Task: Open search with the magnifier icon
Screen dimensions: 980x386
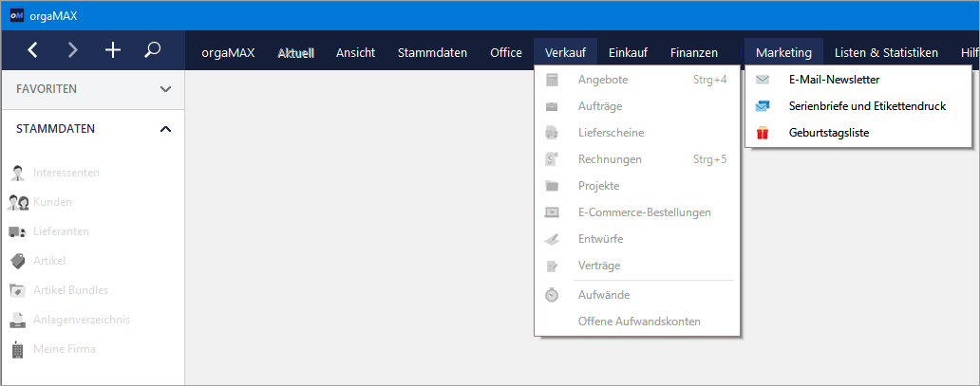Action: click(x=152, y=50)
